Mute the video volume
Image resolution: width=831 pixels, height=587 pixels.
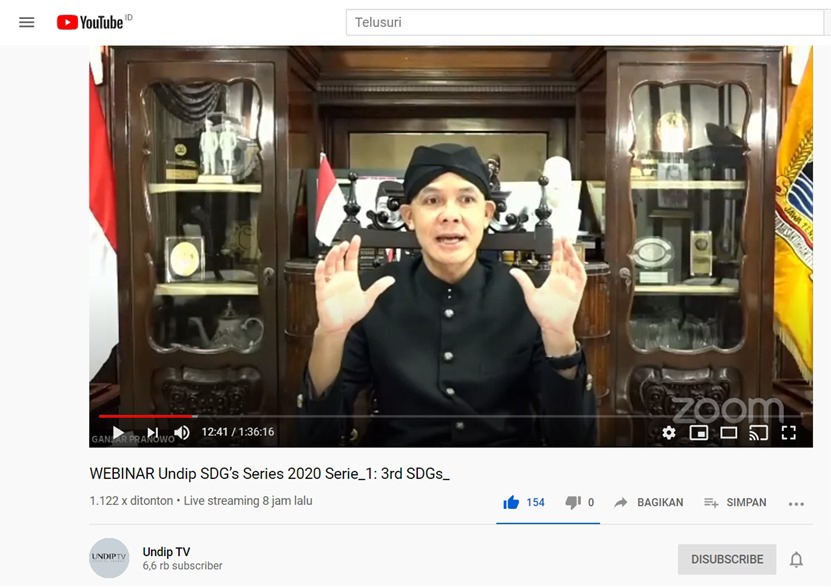coord(182,433)
